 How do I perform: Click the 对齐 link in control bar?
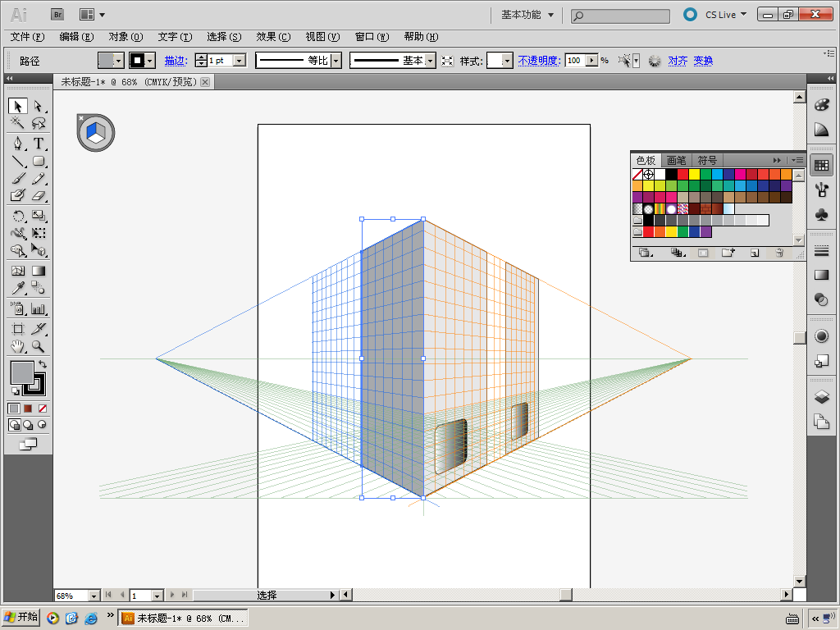click(678, 61)
